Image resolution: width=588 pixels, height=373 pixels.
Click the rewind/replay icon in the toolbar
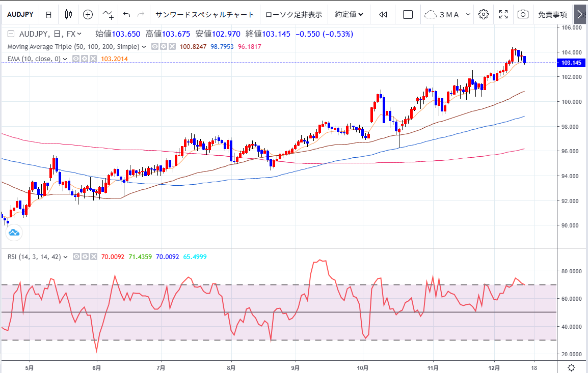click(x=382, y=14)
